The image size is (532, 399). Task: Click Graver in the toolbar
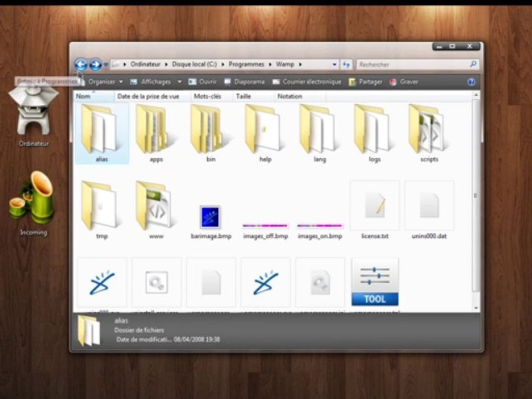[404, 82]
